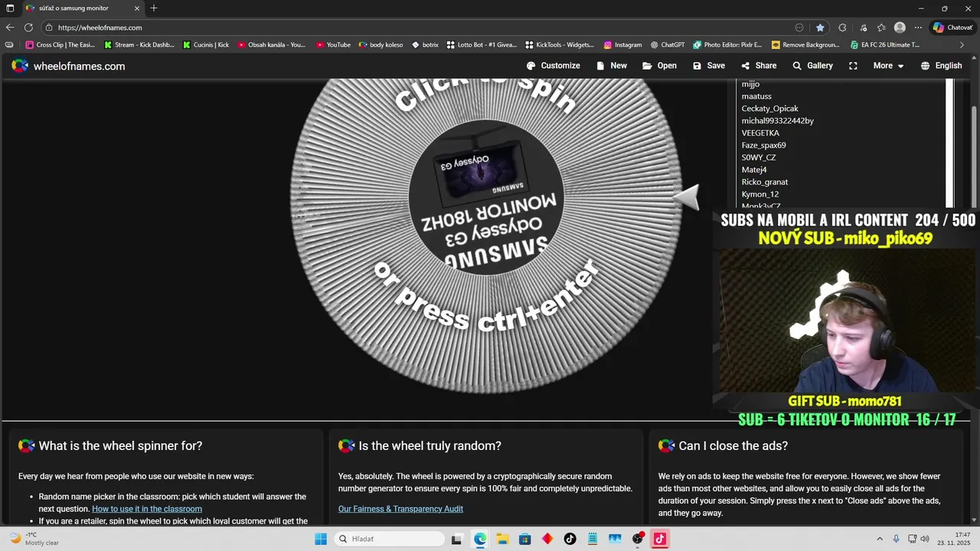Open 'KickTools - Widgets' bookmark

tap(559, 45)
